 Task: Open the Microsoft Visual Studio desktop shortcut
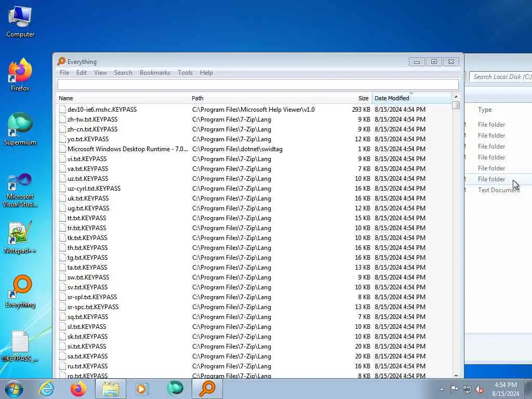(x=20, y=190)
